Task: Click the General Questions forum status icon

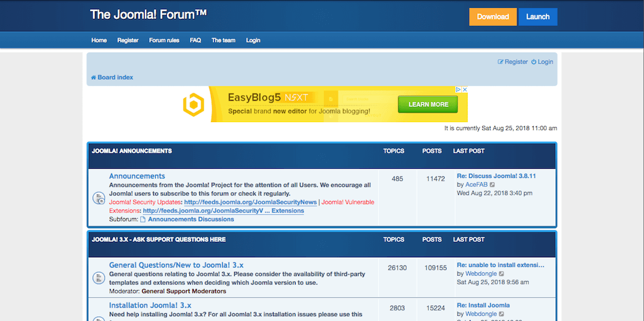Action: [99, 277]
